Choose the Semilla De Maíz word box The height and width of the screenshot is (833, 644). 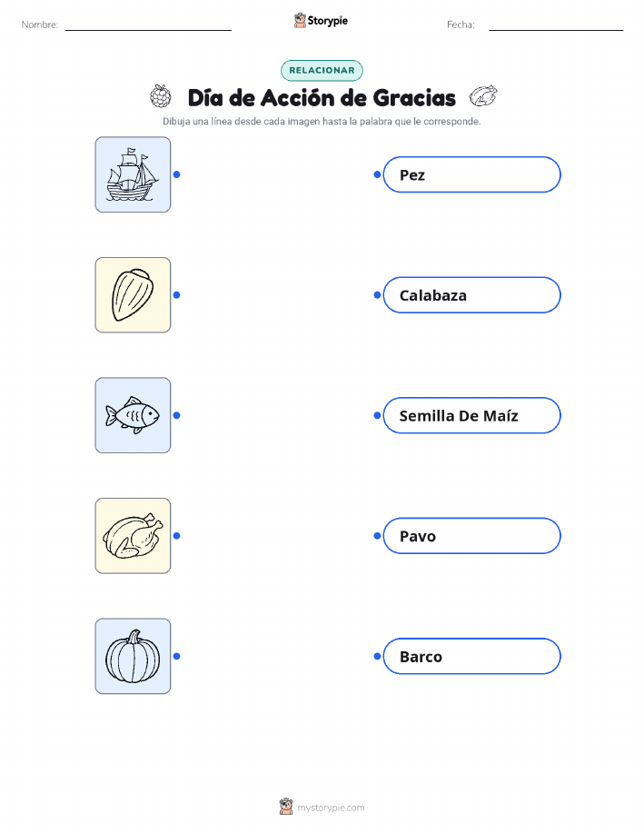tap(471, 415)
